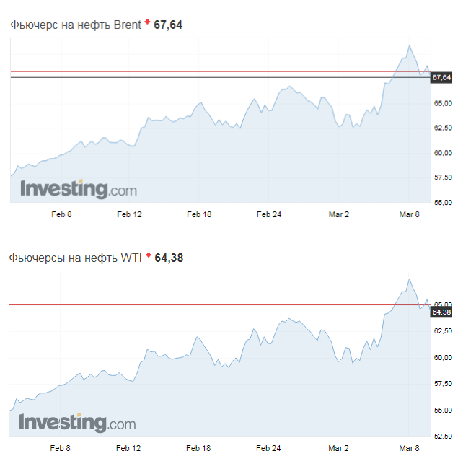Click the highest peak of the Brent chart line
This screenshot has width=476, height=469.
tap(409, 45)
